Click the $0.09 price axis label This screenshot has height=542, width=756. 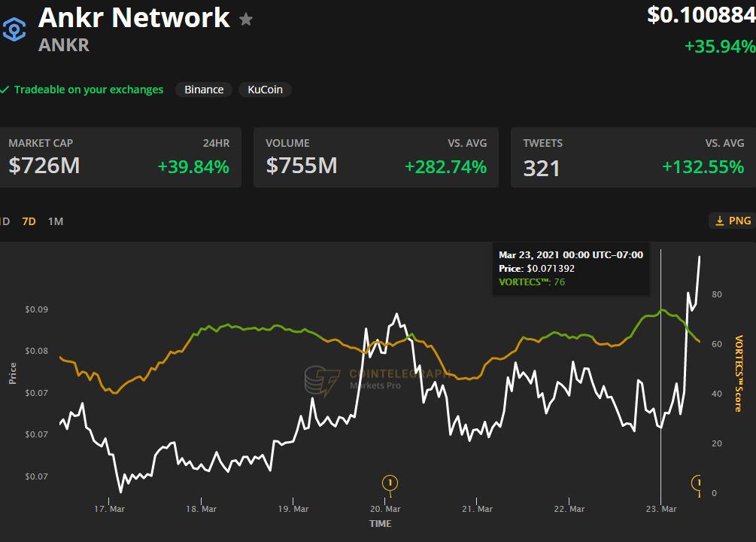(37, 309)
